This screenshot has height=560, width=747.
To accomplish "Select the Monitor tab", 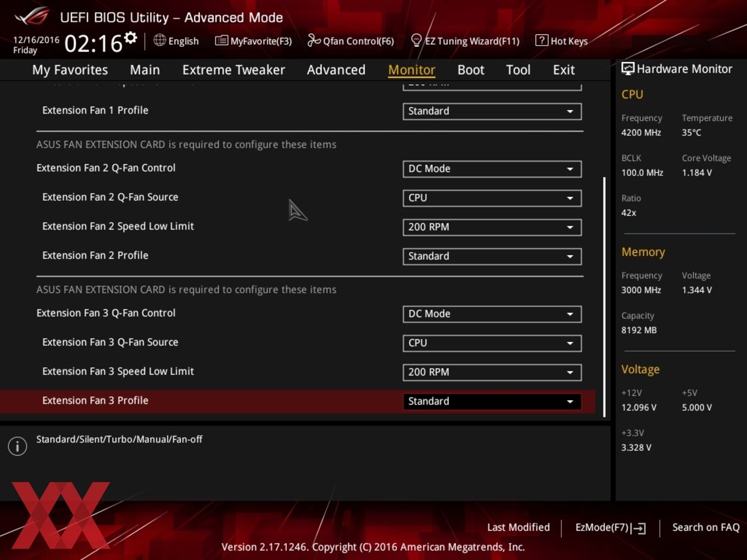I will pos(411,70).
